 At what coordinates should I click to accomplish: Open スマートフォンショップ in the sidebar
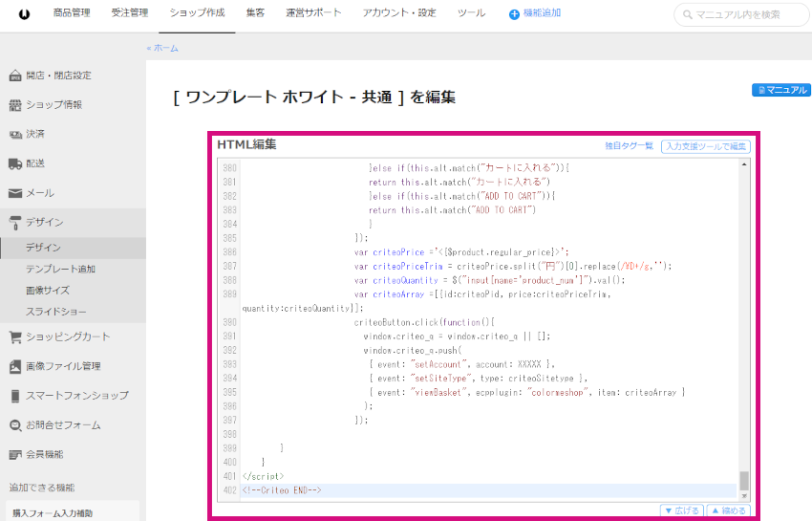77,396
